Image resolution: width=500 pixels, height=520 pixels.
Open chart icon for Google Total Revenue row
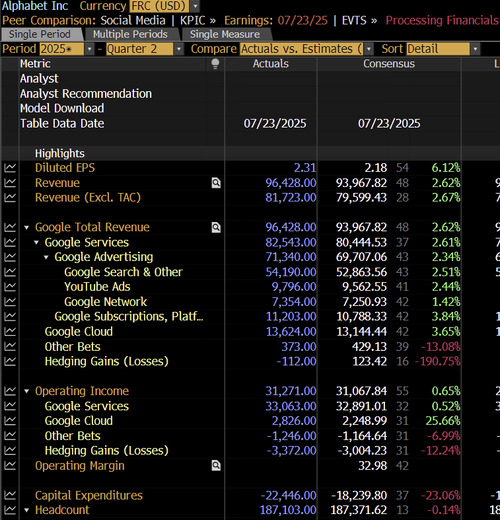[10, 227]
